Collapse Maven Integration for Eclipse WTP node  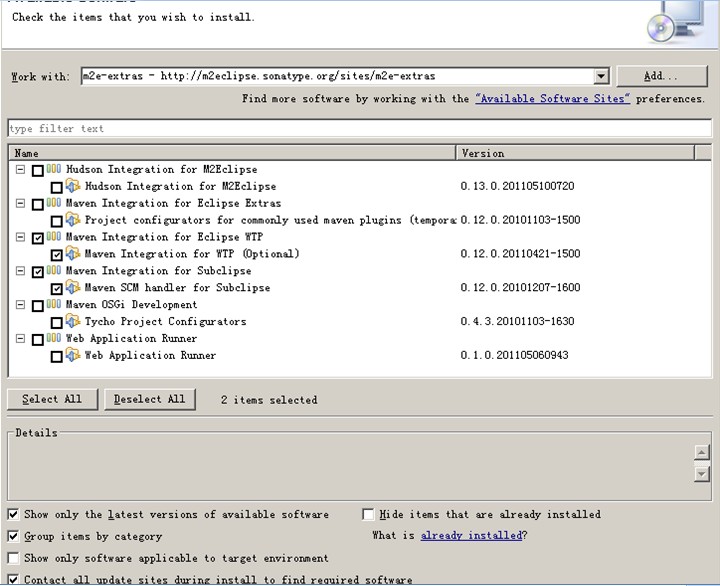20,237
